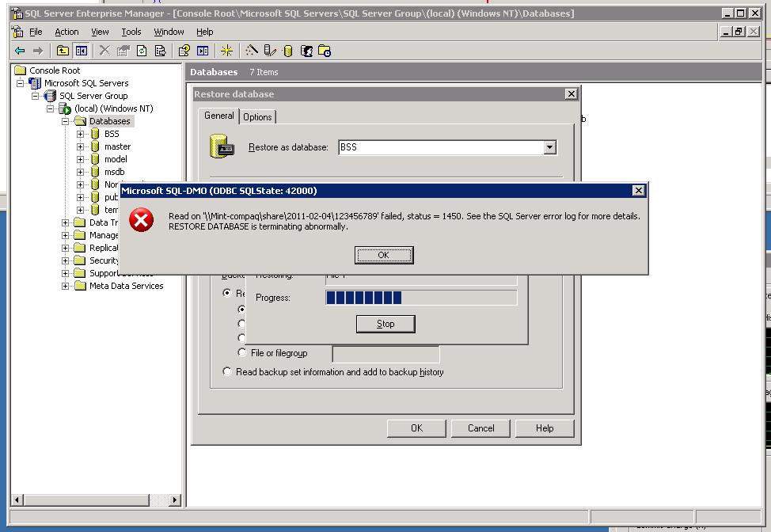
Task: Click the blue restore progress bar
Action: click(x=364, y=298)
